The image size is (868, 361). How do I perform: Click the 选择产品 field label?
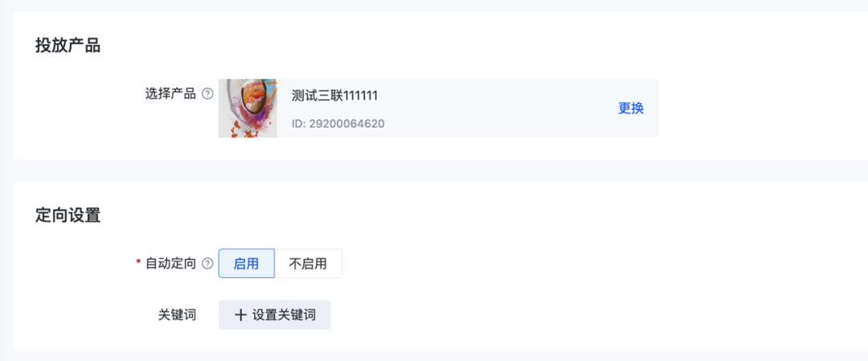pyautogui.click(x=170, y=94)
